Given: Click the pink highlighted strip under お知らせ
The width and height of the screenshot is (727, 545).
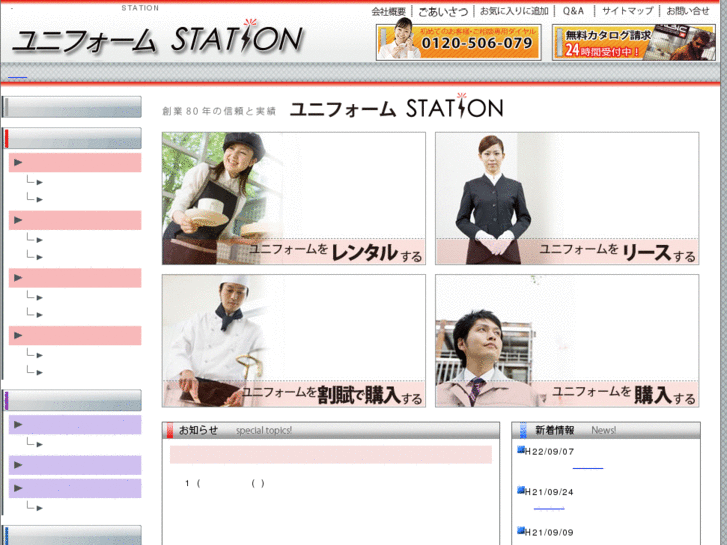Looking at the screenshot, I should pyautogui.click(x=331, y=455).
